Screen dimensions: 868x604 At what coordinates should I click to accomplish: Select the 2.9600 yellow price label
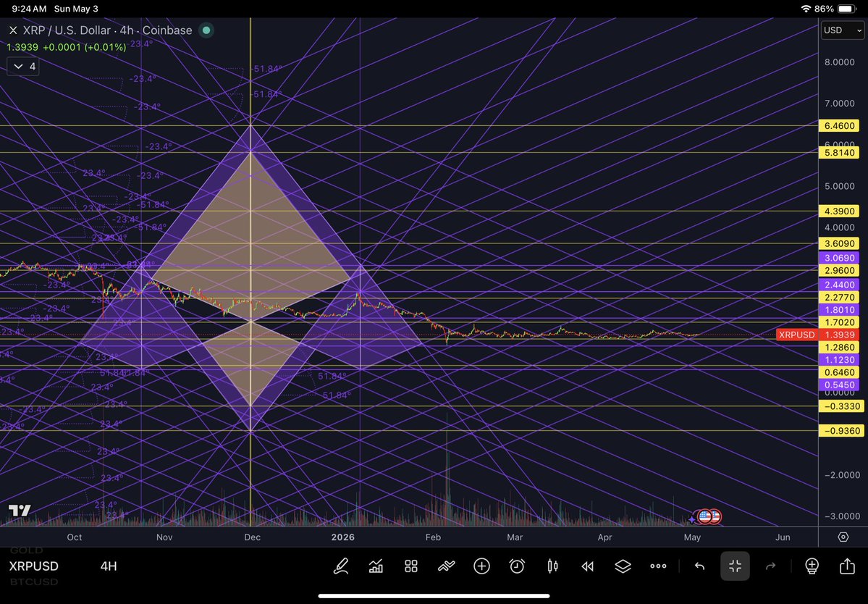(x=839, y=271)
